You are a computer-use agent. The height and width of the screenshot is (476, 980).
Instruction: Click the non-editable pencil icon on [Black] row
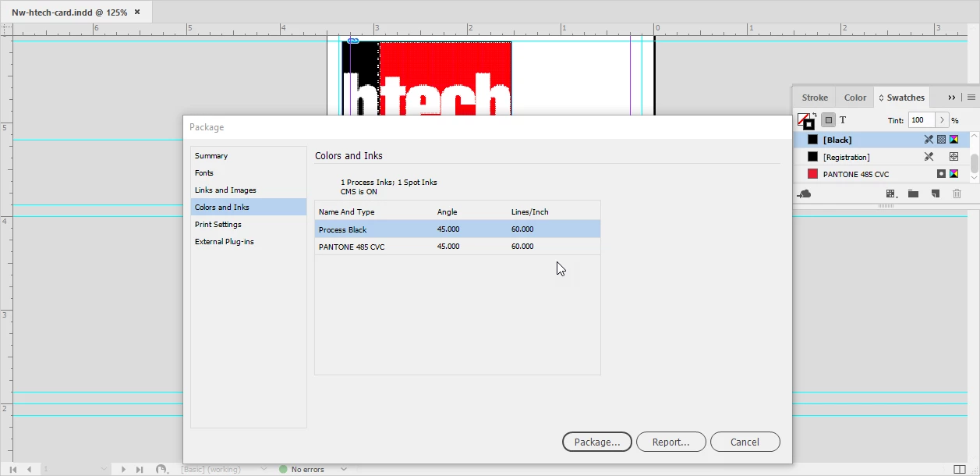pos(929,140)
